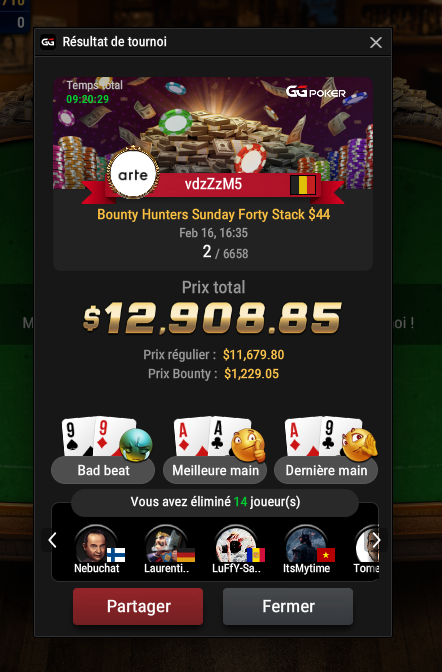Open the Bad beat hand
Image resolution: width=442 pixels, height=672 pixels.
(103, 470)
